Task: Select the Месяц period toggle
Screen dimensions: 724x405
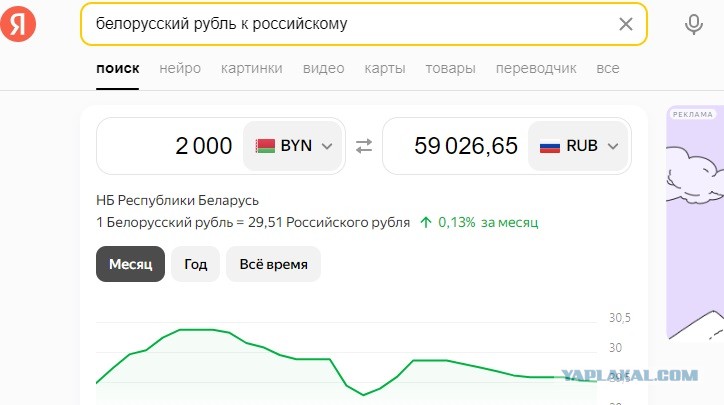Action: click(130, 264)
